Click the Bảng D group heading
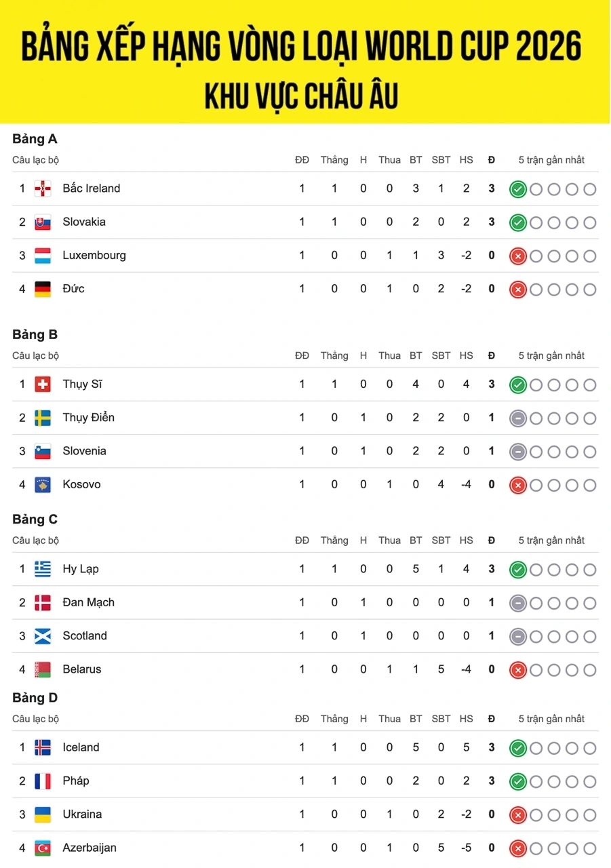The width and height of the screenshot is (611, 868). pos(35,698)
